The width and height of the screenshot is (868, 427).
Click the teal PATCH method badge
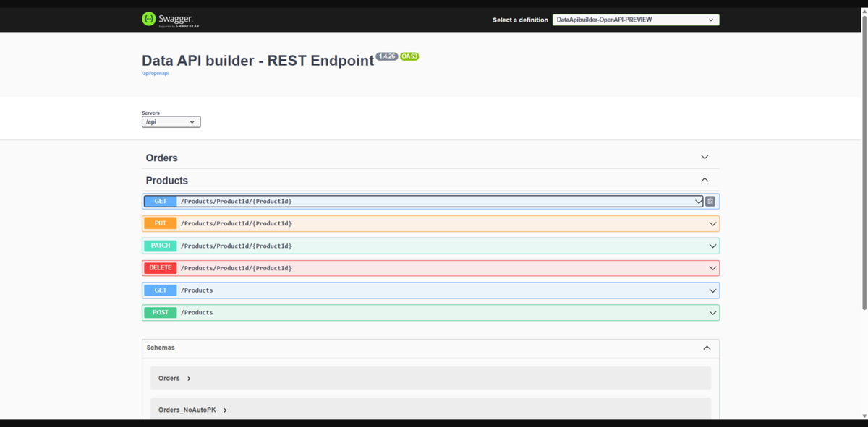(x=161, y=246)
